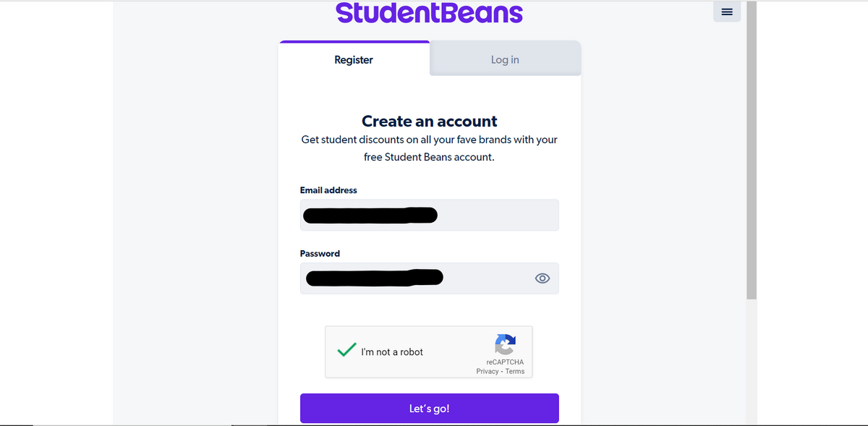Click the Password field label

[x=320, y=254]
